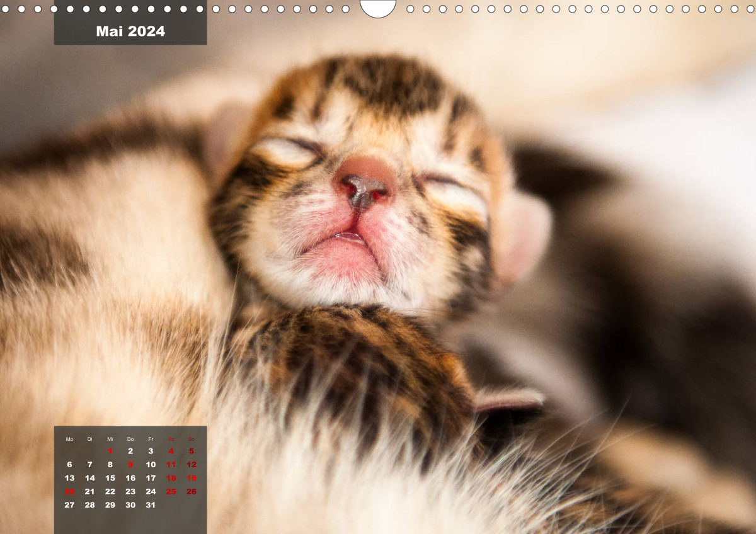Screen dimensions: 756x534
Task: Select the red 'So' weekday header
Action: (192, 439)
